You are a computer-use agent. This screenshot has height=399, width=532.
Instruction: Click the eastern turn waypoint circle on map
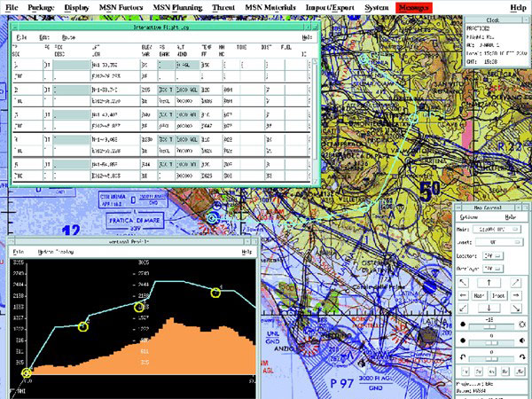pyautogui.click(x=413, y=118)
